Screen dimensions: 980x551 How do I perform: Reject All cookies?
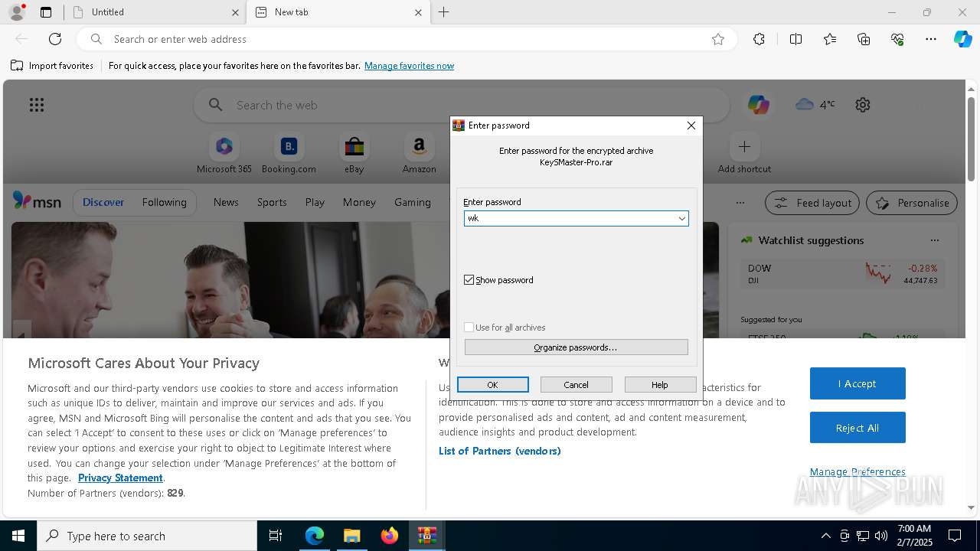(x=857, y=428)
